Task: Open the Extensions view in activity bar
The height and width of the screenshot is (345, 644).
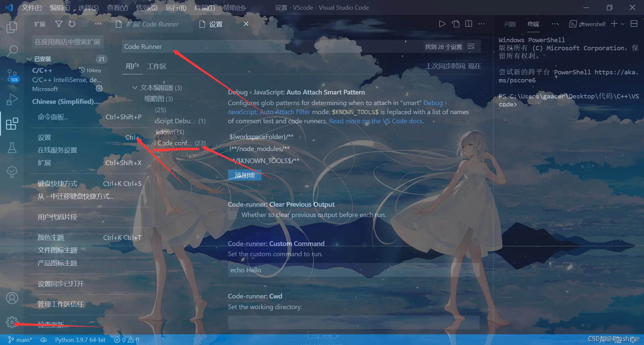Action: (x=12, y=124)
